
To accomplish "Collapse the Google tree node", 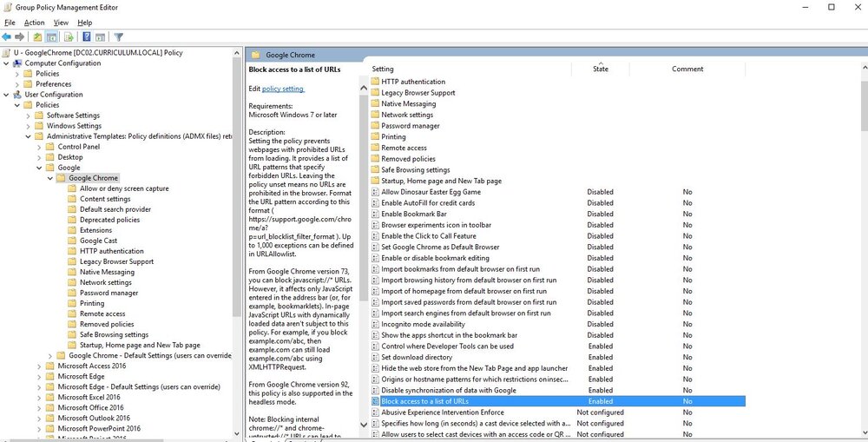I will (39, 168).
